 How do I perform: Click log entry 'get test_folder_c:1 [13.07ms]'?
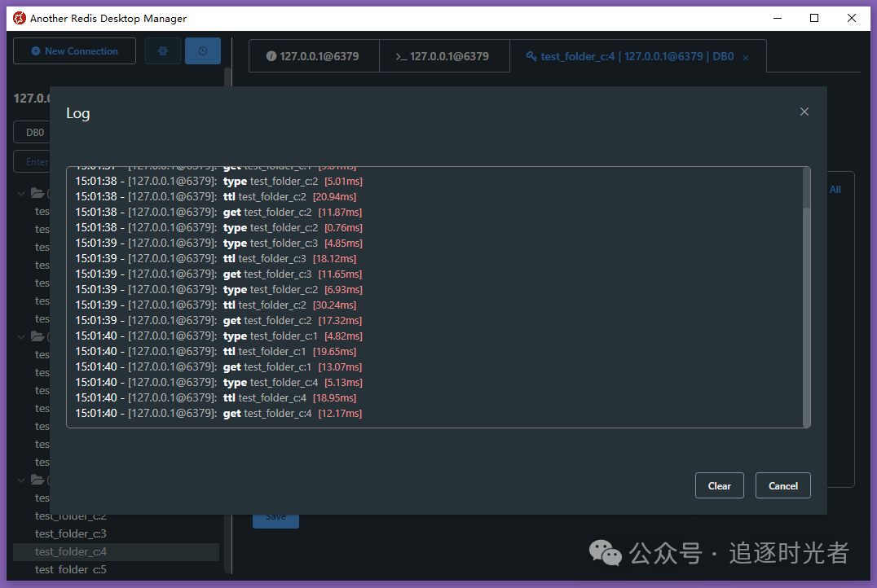click(x=218, y=367)
